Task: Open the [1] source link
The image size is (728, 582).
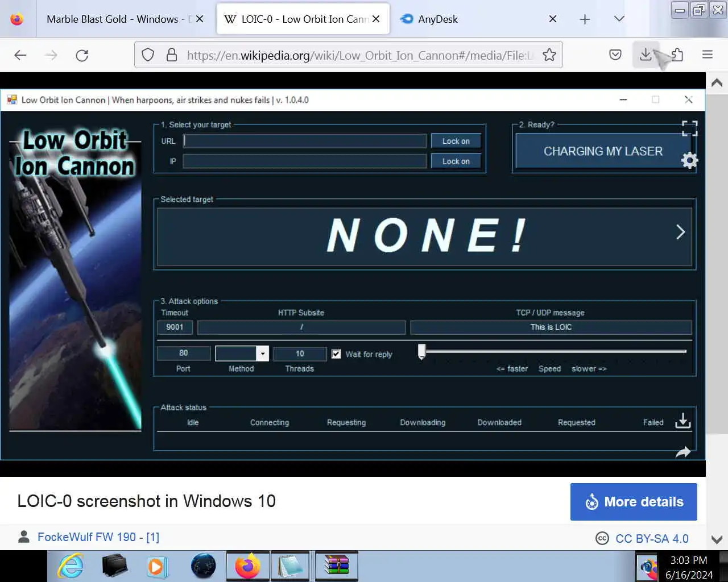Action: 152,537
